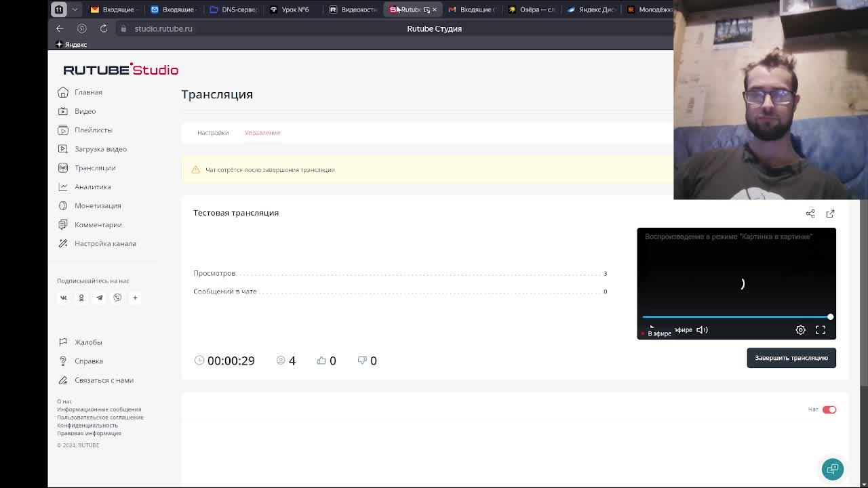Click the studio.rutube.ru address field
This screenshot has height=488, width=868.
(x=163, y=28)
